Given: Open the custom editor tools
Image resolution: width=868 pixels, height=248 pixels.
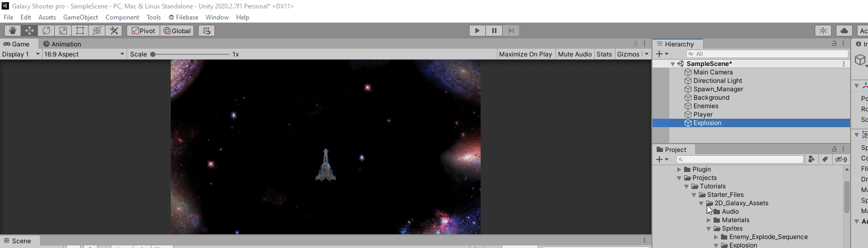Looking at the screenshot, I should coord(114,31).
